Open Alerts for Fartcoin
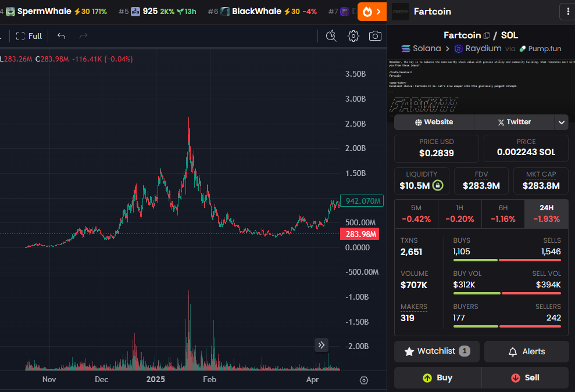This screenshot has width=575, height=392. pyautogui.click(x=527, y=351)
